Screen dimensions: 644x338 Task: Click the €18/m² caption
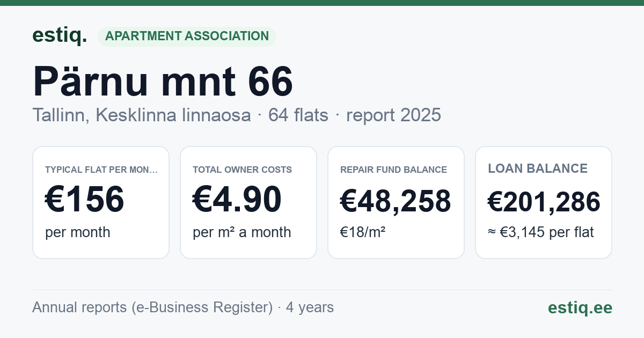coord(363,232)
